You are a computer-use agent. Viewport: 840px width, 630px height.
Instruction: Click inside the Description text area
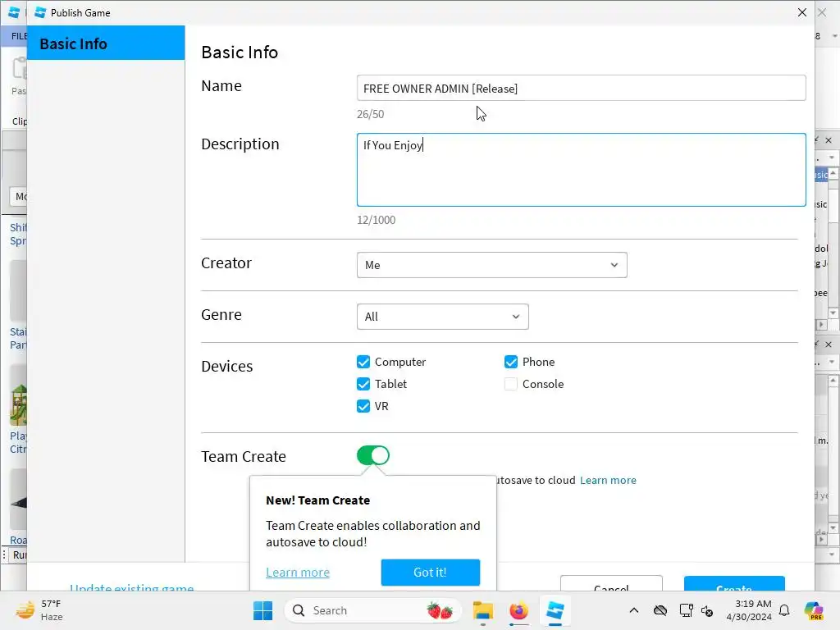[582, 170]
